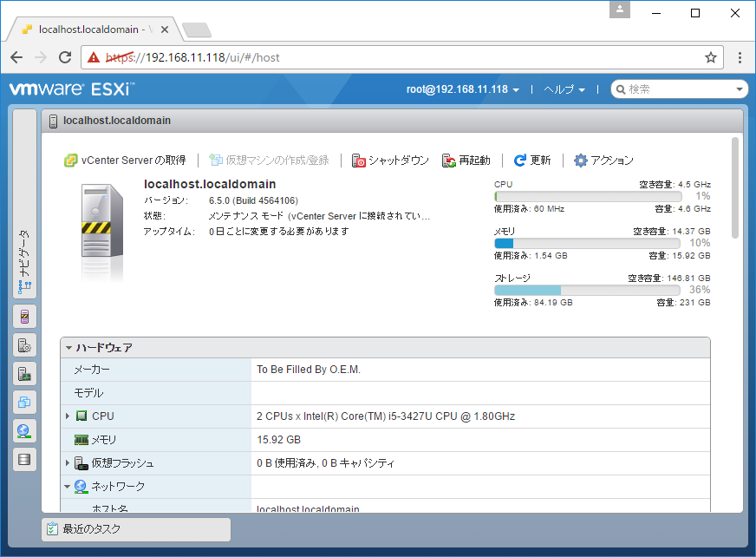Click the CPU usage progress bar
Image resolution: width=756 pixels, height=557 pixels.
coord(588,196)
